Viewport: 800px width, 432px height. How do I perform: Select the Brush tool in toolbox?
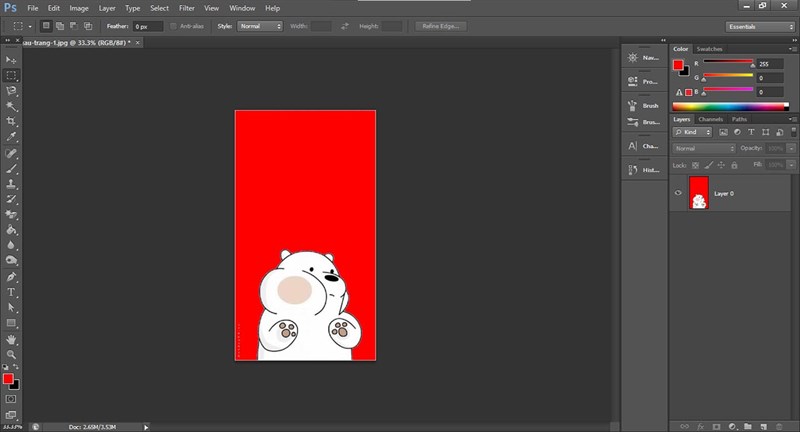tap(11, 168)
